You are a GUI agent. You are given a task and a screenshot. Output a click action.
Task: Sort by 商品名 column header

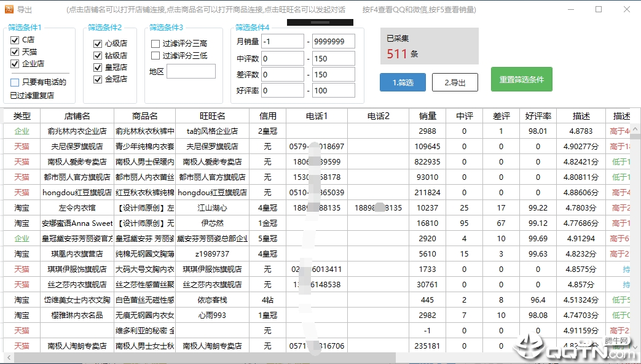(144, 116)
